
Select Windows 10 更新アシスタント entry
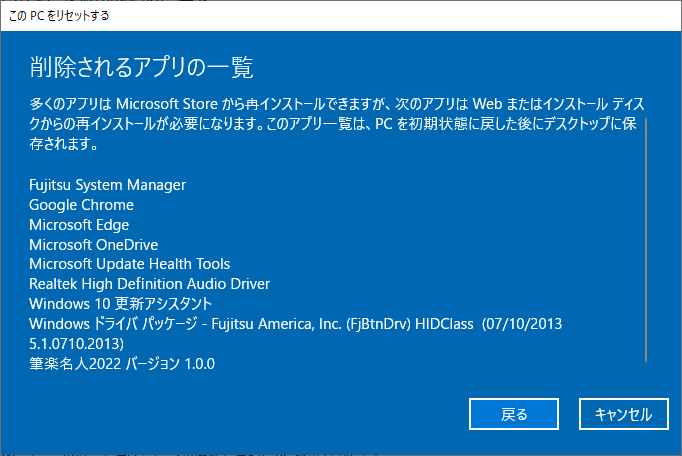point(120,304)
